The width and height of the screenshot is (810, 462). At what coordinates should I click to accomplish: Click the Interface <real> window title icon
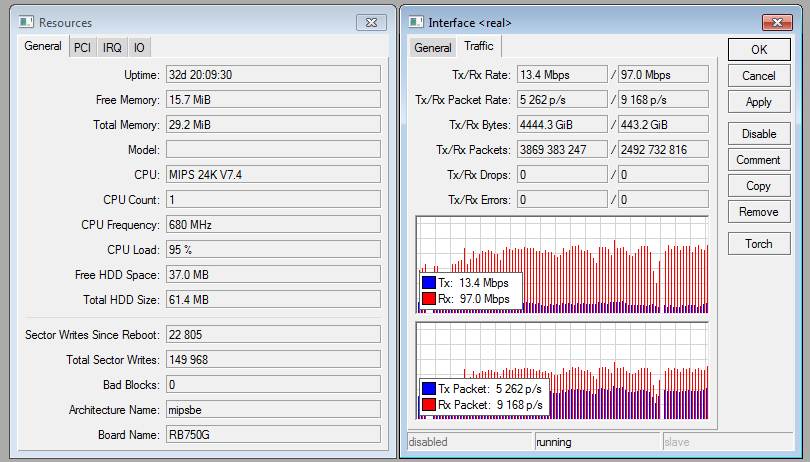(416, 22)
